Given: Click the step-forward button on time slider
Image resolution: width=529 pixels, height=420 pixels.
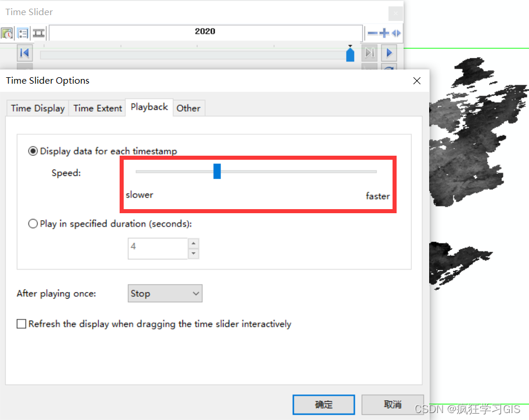Looking at the screenshot, I should [x=369, y=53].
